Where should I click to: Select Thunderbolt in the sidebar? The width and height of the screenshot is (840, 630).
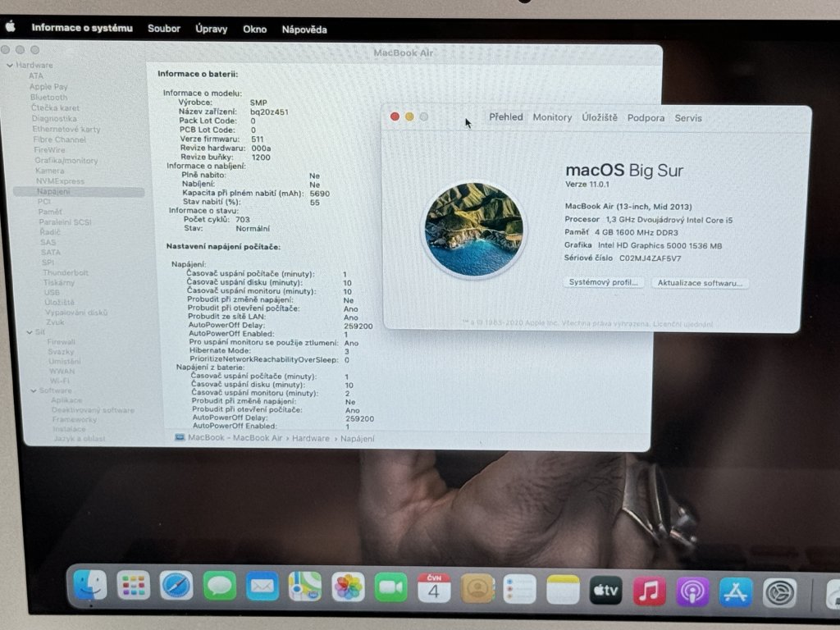tap(66, 272)
